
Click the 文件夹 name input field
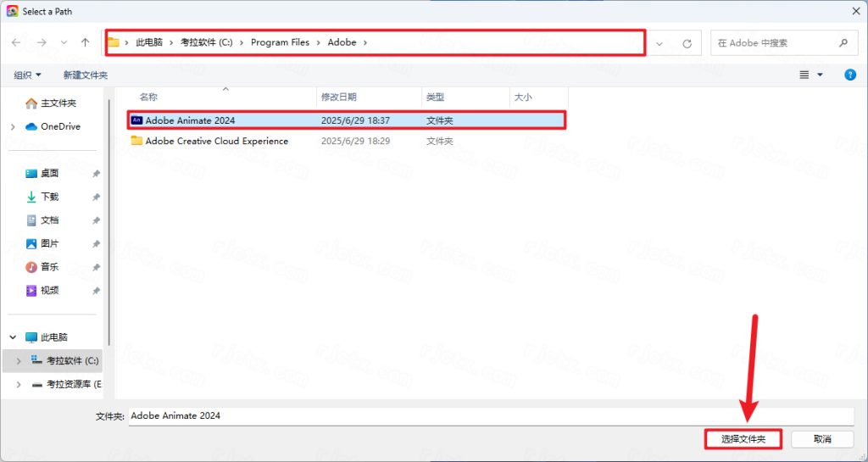click(491, 416)
